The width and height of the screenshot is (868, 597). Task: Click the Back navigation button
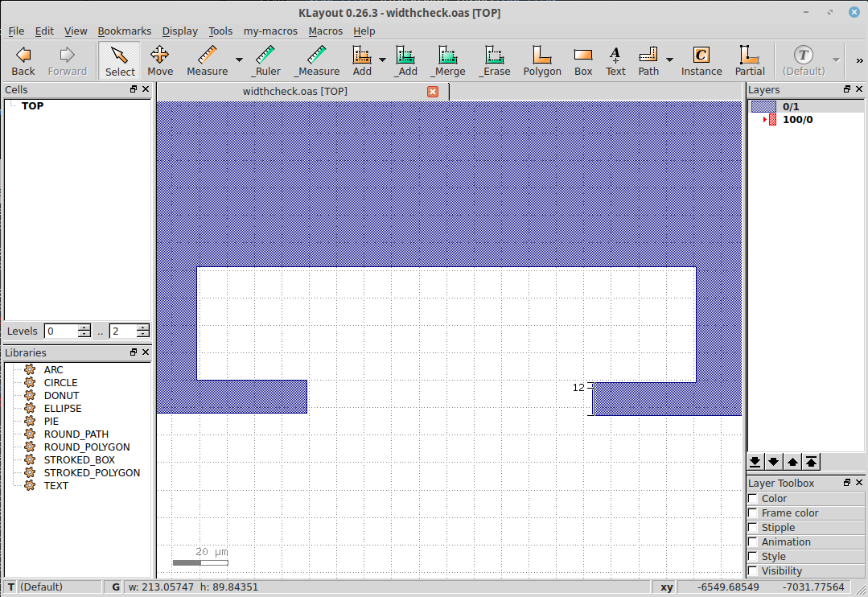point(23,60)
